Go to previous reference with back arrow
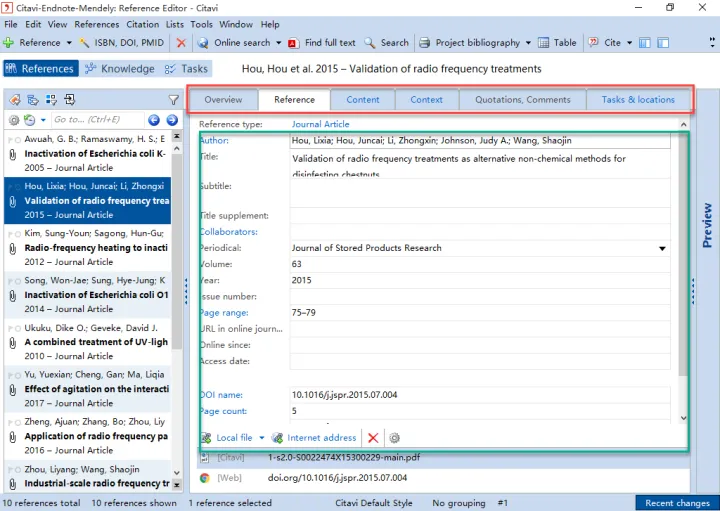The width and height of the screenshot is (720, 511). pos(154,120)
